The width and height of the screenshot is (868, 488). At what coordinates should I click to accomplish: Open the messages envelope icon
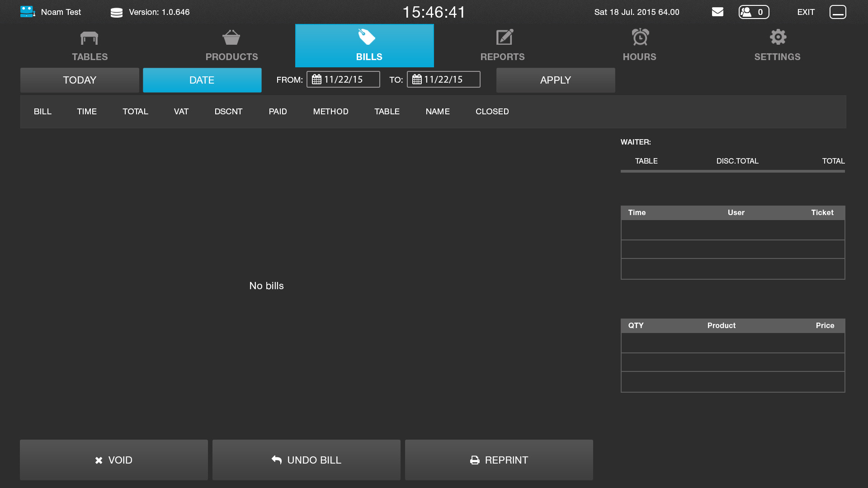point(717,12)
